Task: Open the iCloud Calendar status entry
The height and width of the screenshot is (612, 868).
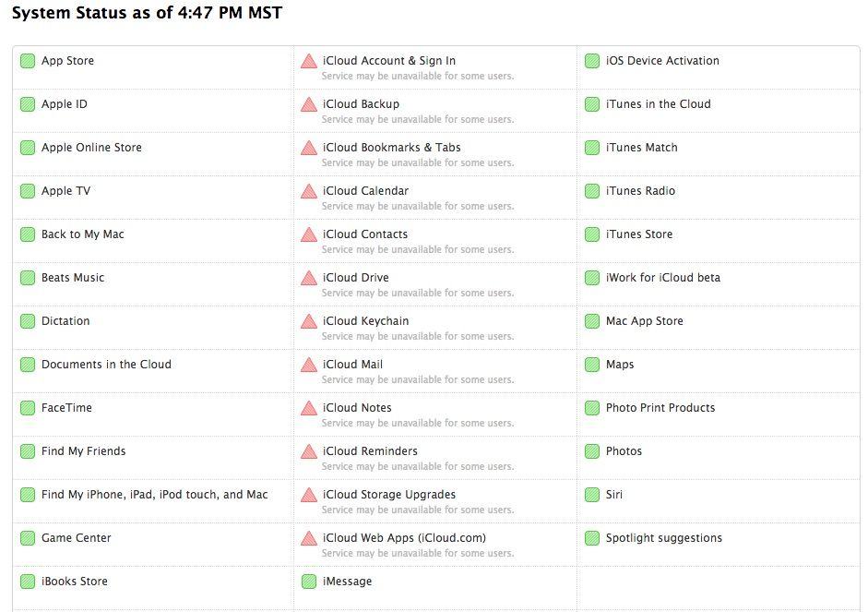Action: pyautogui.click(x=365, y=191)
